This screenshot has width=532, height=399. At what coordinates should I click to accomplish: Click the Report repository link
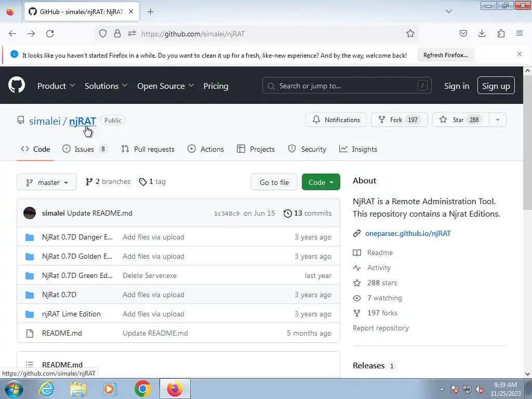coord(381,328)
